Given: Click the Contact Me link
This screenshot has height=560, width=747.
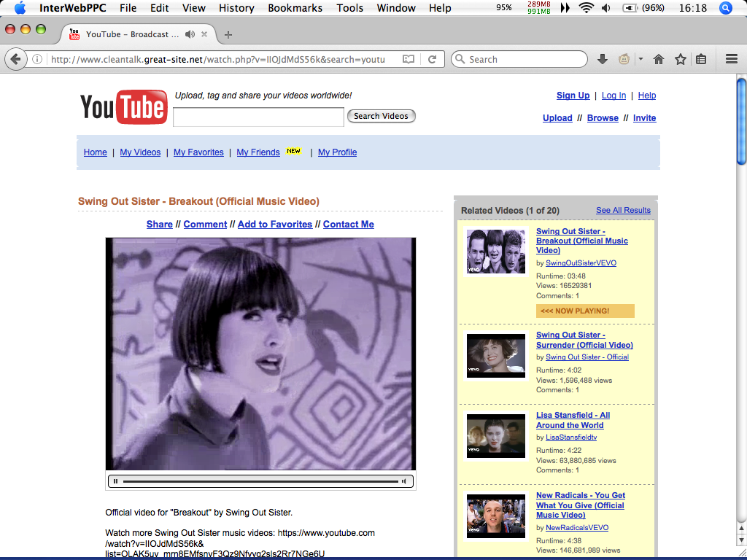Looking at the screenshot, I should [x=348, y=224].
